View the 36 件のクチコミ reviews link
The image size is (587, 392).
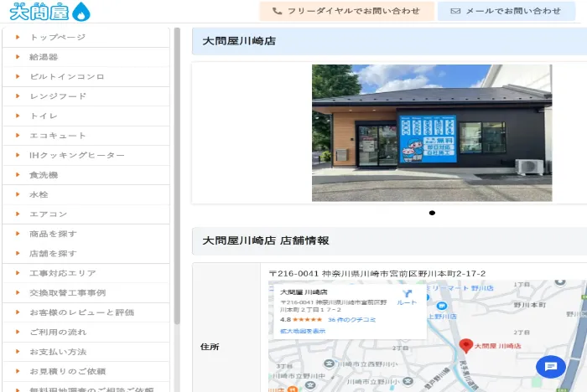[x=351, y=320]
